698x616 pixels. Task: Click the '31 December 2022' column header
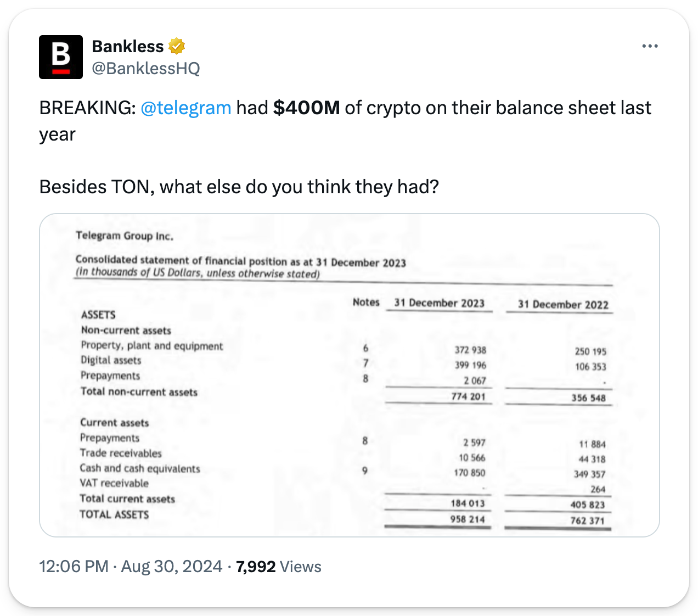pyautogui.click(x=563, y=305)
